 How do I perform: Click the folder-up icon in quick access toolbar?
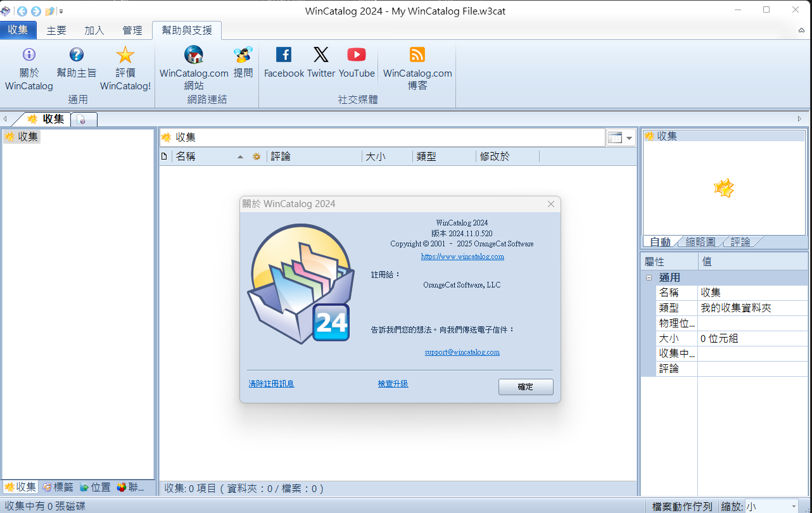[49, 11]
